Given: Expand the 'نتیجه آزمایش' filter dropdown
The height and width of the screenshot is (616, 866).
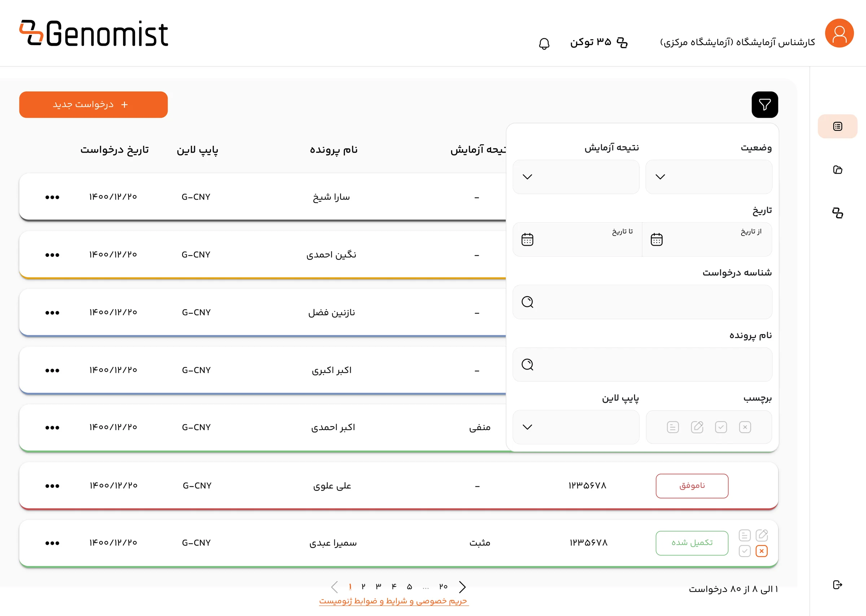Looking at the screenshot, I should click(576, 177).
